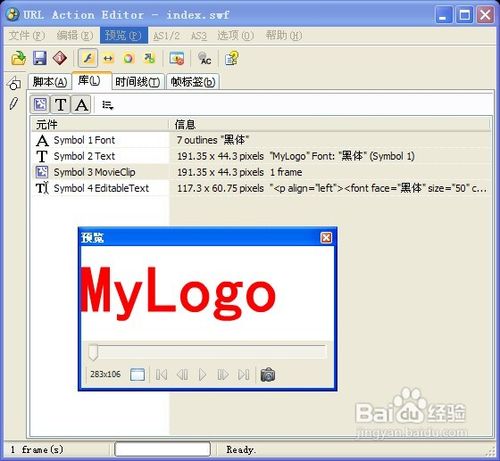Screen dimensions: 500x461
Task: Click the pencil icon in left sidebar
Action: point(13,103)
